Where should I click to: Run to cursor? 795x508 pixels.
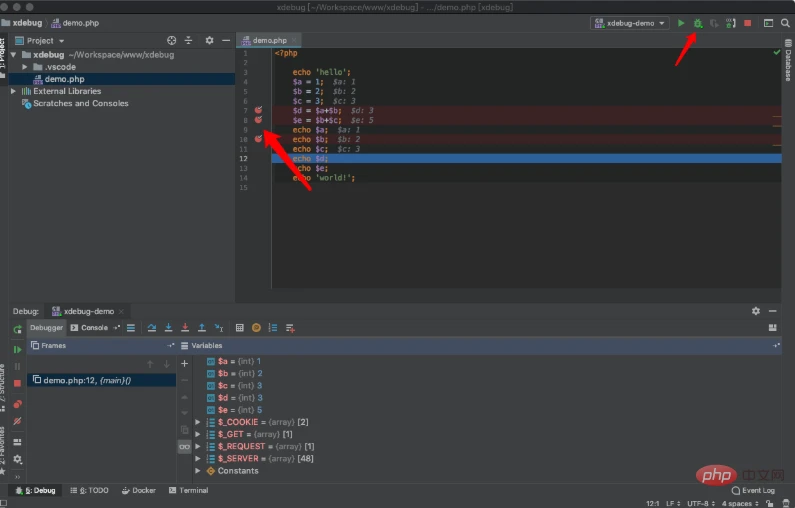pyautogui.click(x=219, y=328)
